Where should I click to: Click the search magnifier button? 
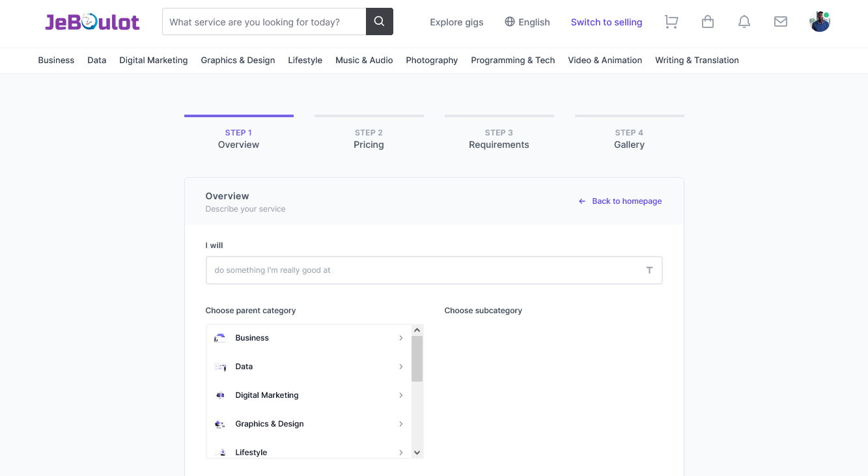click(x=380, y=21)
